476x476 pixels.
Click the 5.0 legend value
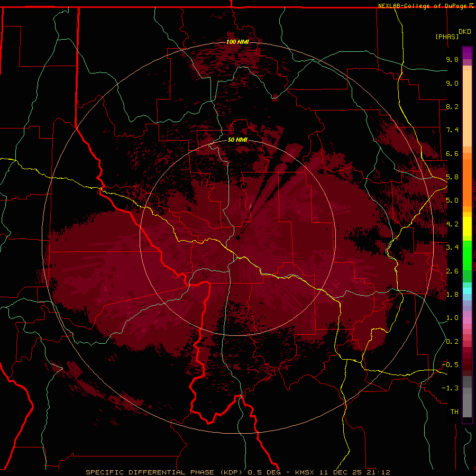tap(452, 200)
